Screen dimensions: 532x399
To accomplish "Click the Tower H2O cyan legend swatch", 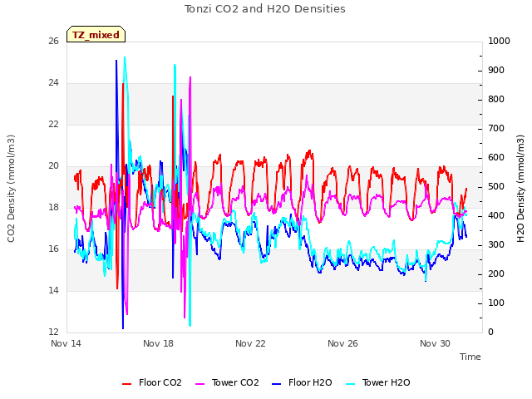I will click(x=351, y=384).
